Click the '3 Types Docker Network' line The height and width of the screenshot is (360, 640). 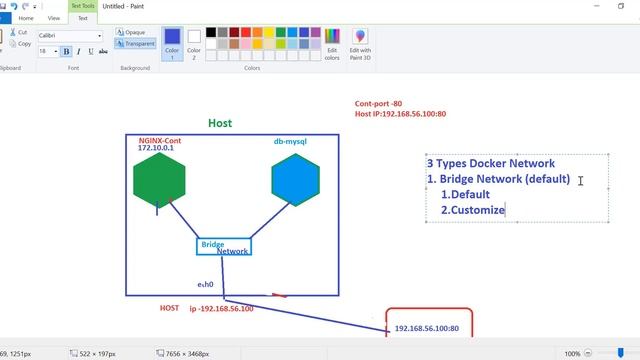(491, 163)
